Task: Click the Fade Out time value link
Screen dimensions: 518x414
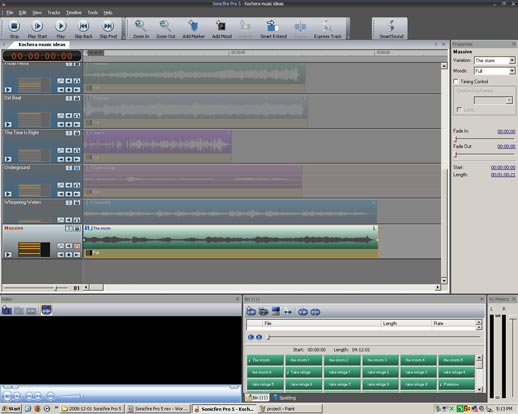Action: pos(506,146)
